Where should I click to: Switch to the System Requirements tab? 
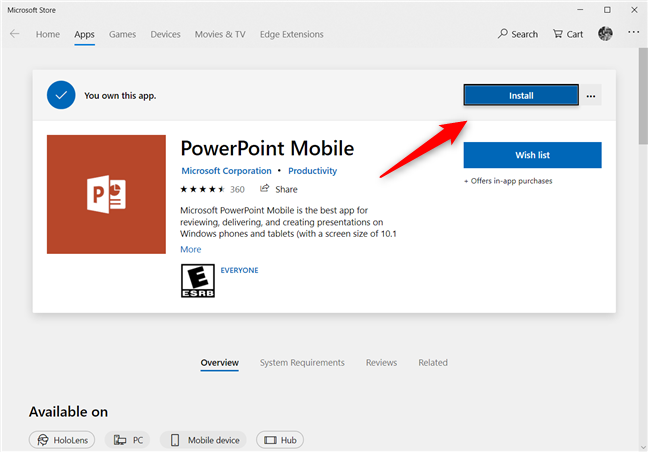301,362
